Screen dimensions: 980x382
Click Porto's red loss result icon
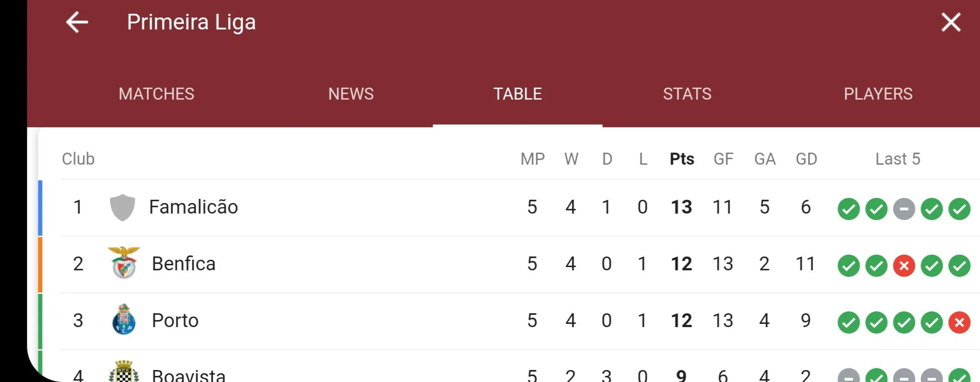click(x=959, y=322)
